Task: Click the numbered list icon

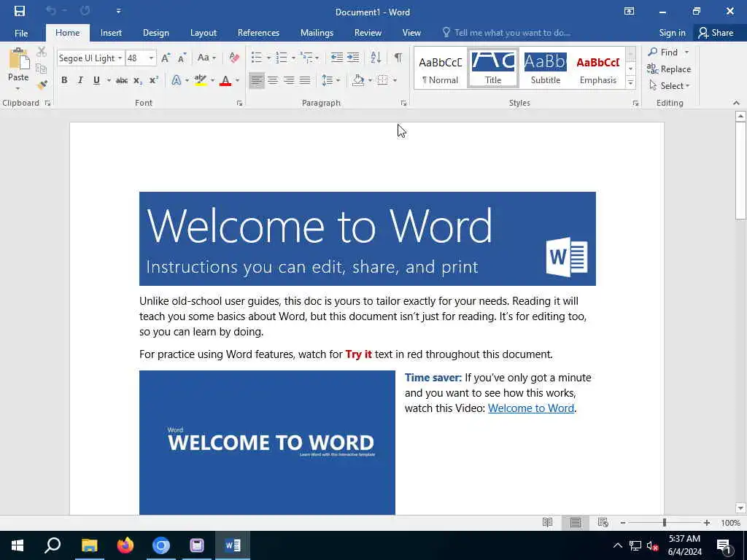Action: pos(282,58)
